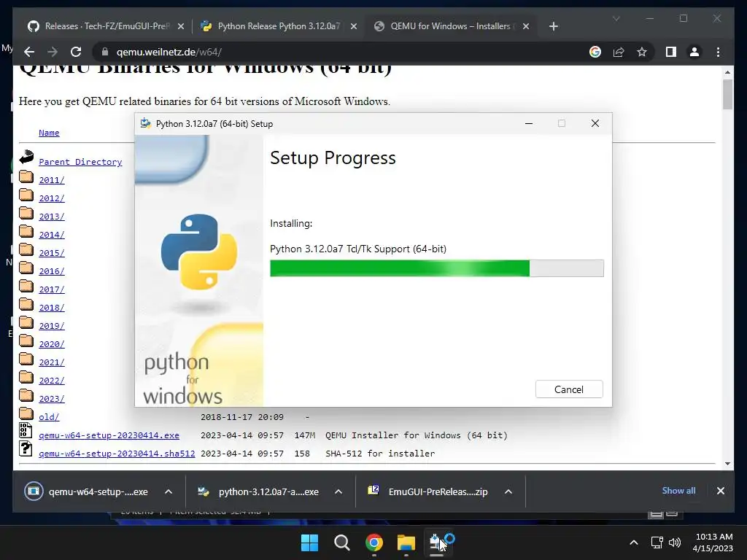Open the 2021/ folder link

(x=52, y=362)
